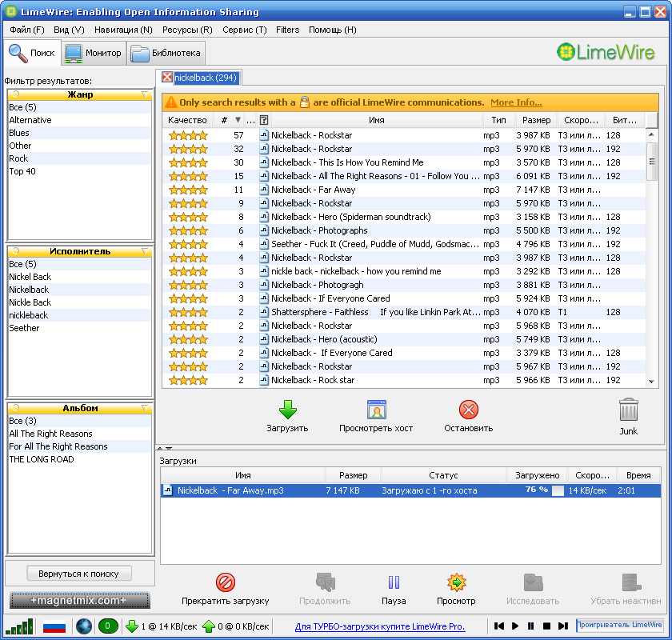Click the Просмотр preview icon

457,582
